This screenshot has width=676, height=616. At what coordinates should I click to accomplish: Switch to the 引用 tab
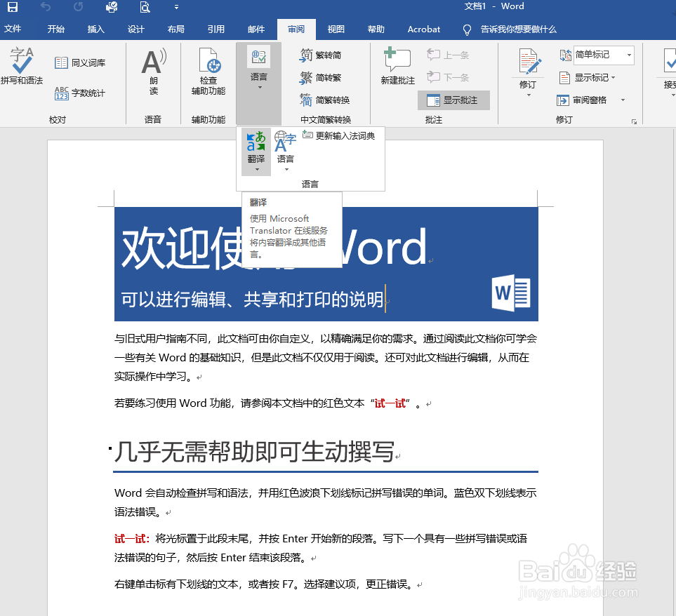tap(216, 29)
